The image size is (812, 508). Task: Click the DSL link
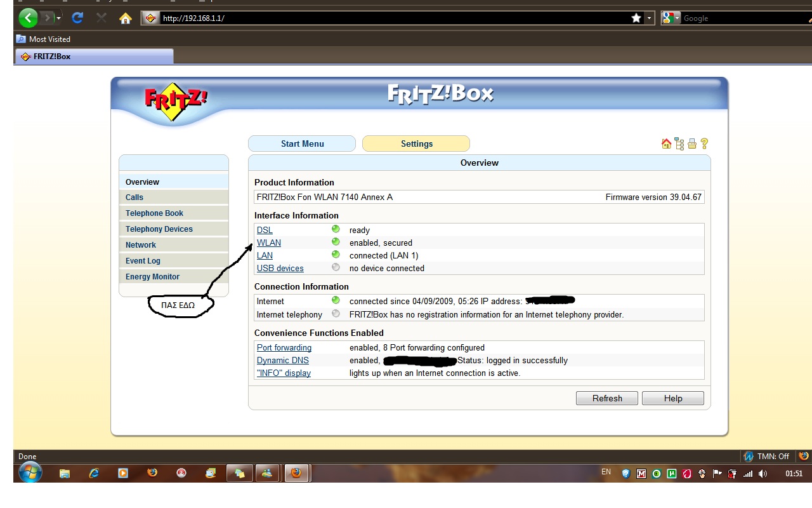pos(265,230)
